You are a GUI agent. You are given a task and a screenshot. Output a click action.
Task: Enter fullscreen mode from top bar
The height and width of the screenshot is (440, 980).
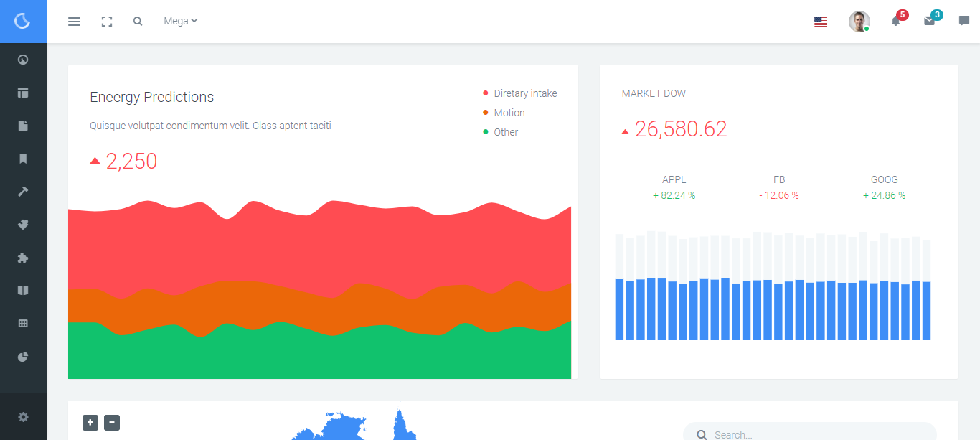point(107,22)
